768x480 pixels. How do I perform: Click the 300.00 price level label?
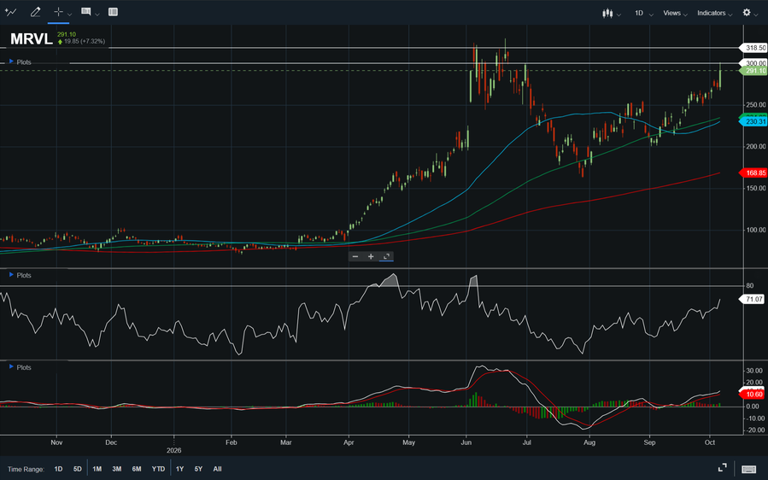click(x=753, y=63)
